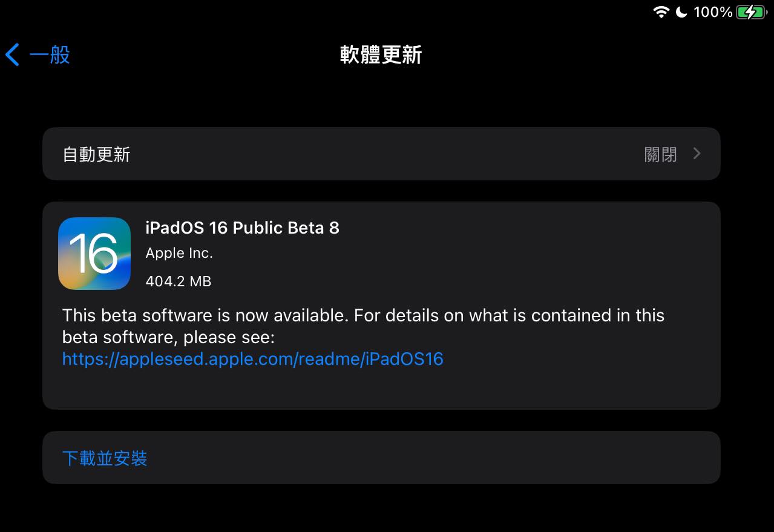Tap the iPadOS 16 update icon
The width and height of the screenshot is (774, 532).
pyautogui.click(x=94, y=254)
